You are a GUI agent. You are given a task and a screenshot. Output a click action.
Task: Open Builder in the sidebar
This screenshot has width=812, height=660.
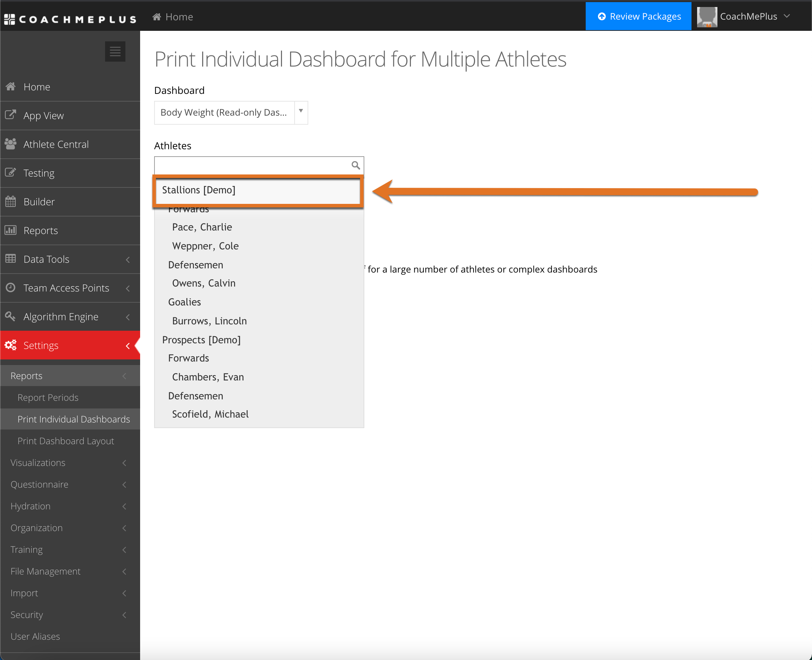(70, 202)
